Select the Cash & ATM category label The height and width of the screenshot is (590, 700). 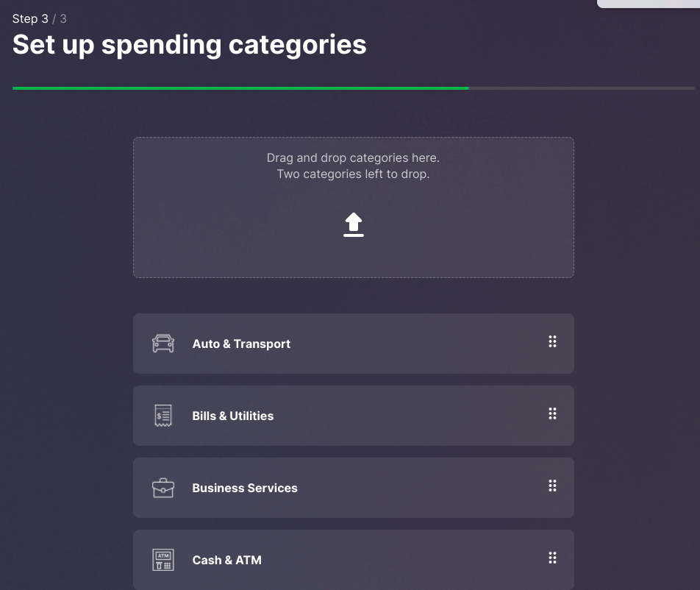(227, 560)
